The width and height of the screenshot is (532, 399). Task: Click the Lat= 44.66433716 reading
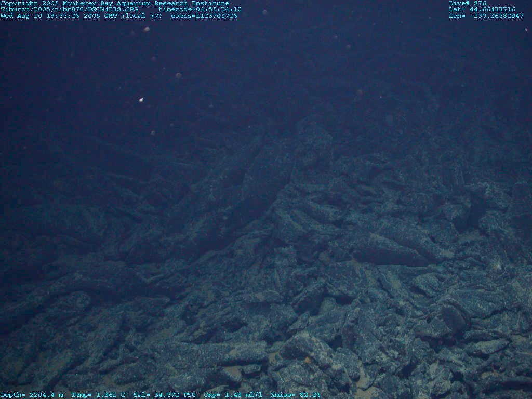(482, 9)
